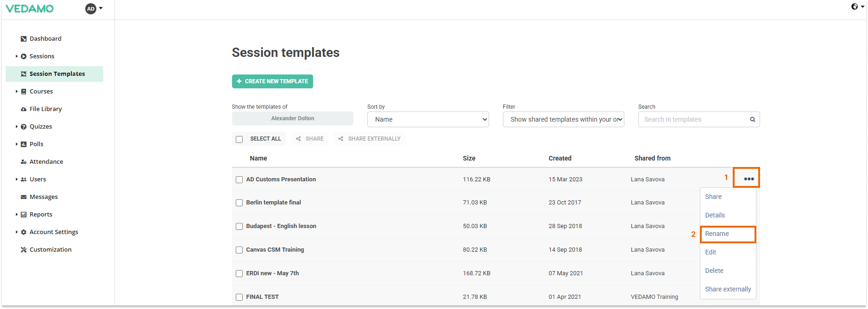Screen dimensions: 868x309
Task: Check the AD Customs Presentation row
Action: (239, 179)
